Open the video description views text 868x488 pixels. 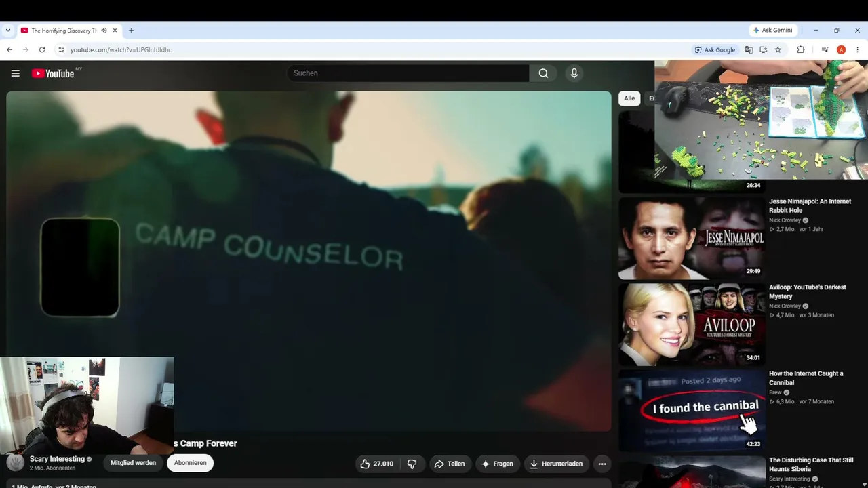click(54, 485)
